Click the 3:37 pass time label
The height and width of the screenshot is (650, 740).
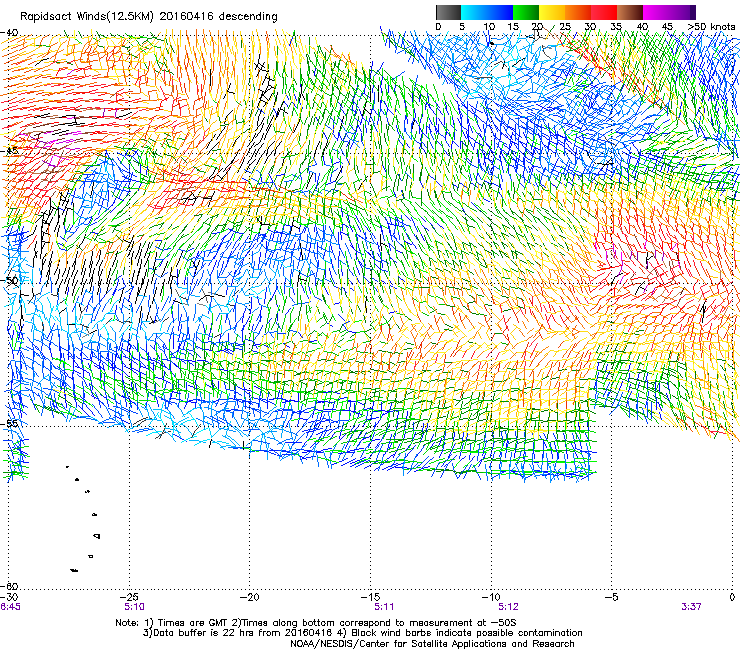point(691,607)
